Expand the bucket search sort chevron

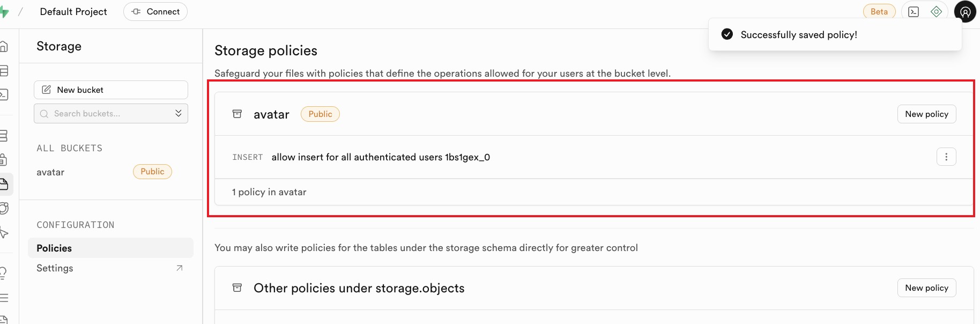click(x=179, y=113)
